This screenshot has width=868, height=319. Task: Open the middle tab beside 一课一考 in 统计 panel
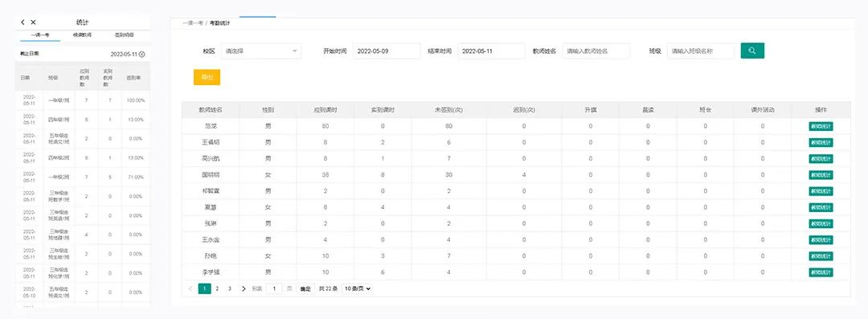[82, 35]
